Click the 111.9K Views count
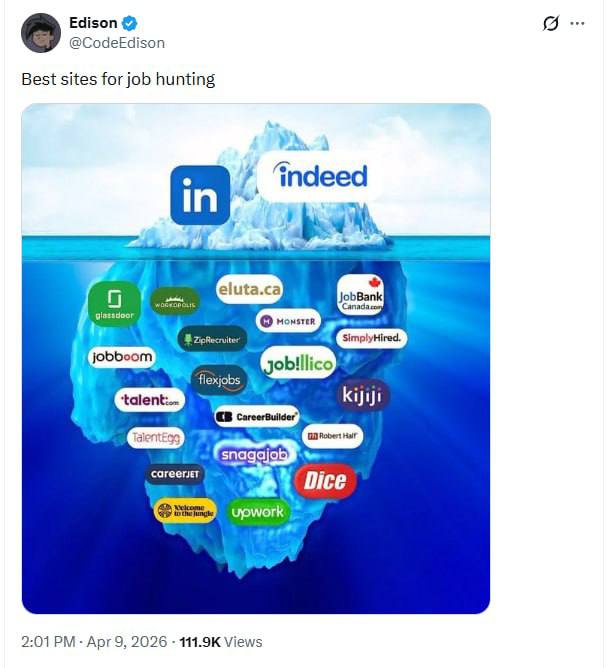The image size is (608, 668). pyautogui.click(x=221, y=642)
